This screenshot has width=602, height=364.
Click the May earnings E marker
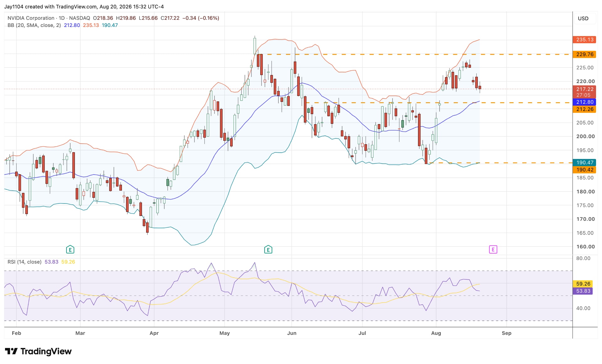tap(268, 250)
